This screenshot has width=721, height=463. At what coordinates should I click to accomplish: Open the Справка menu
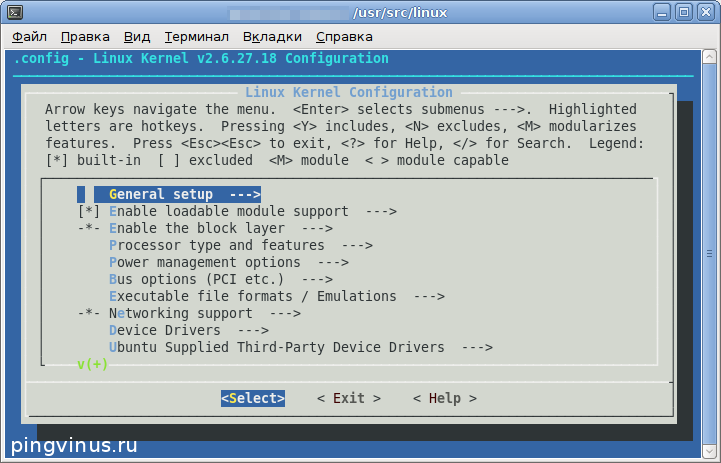point(344,37)
